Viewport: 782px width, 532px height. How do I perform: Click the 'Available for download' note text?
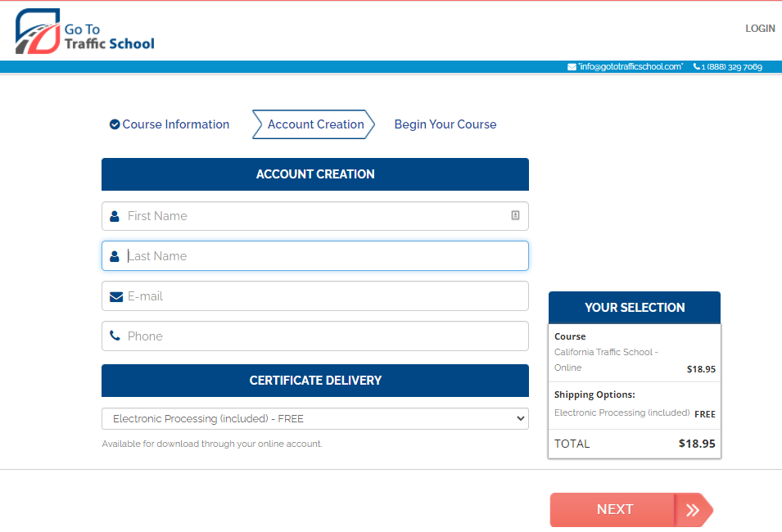pyautogui.click(x=212, y=444)
